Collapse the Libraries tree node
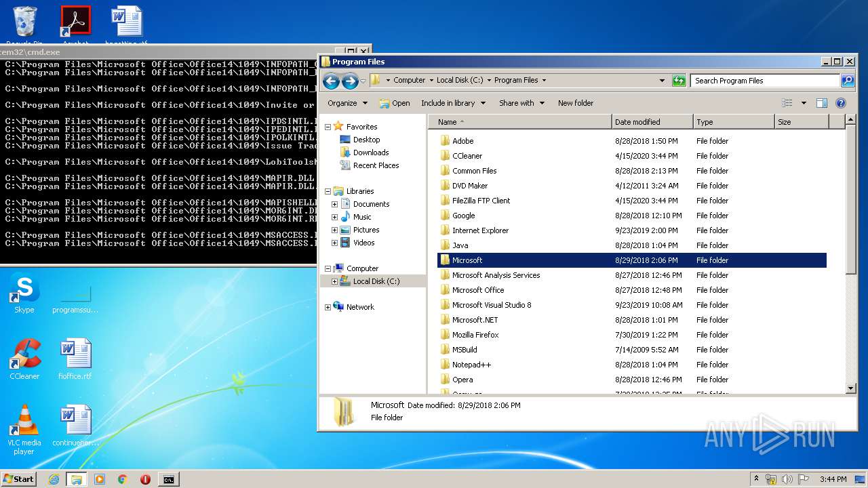The width and height of the screenshot is (868, 488). coord(328,191)
